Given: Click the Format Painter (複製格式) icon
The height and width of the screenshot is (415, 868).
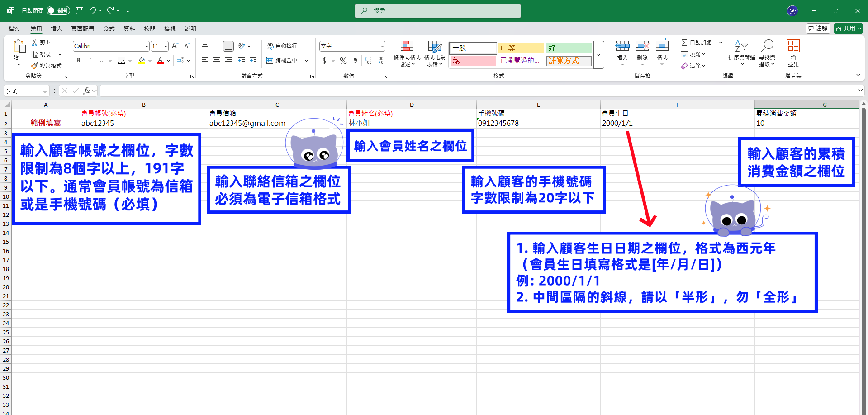Looking at the screenshot, I should pos(34,66).
